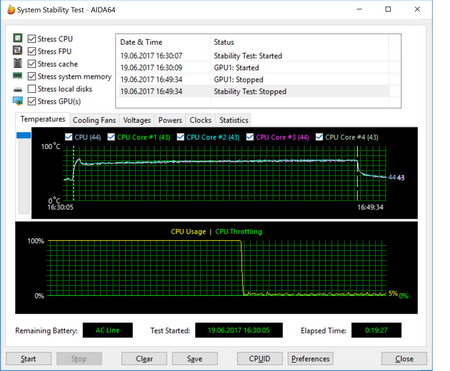The width and height of the screenshot is (450, 371).
Task: Click the monitor icon beside Stress GPU(s)
Action: pos(18,101)
